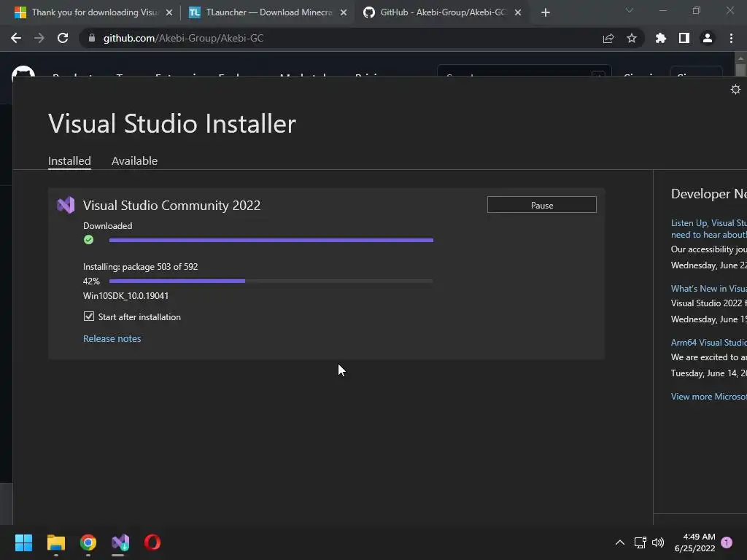The image size is (747, 560).
Task: Open a new browser tab
Action: tap(546, 12)
